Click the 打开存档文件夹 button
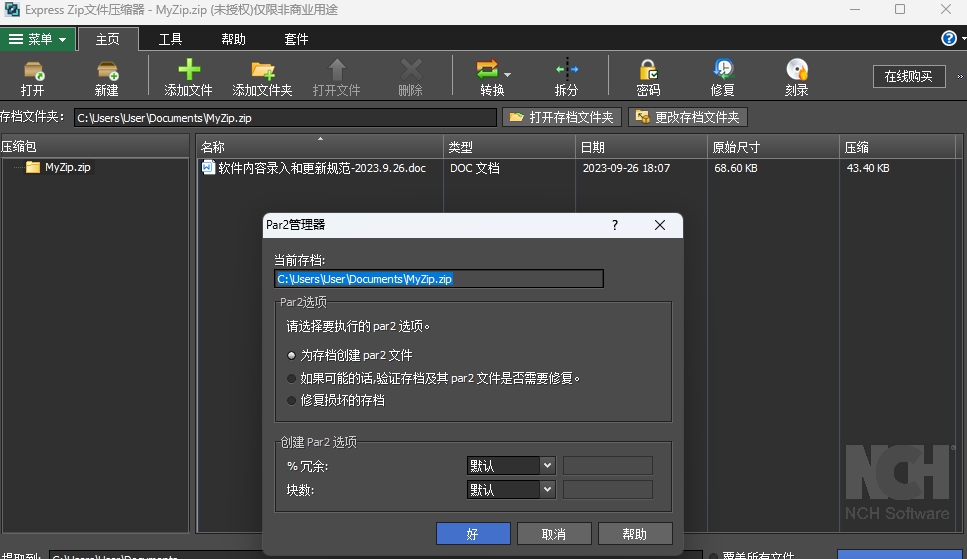 pyautogui.click(x=562, y=117)
